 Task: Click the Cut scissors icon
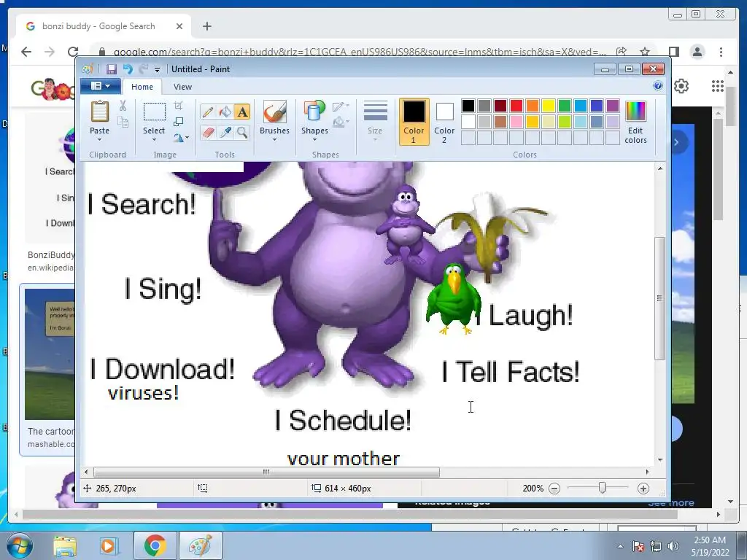tap(123, 106)
